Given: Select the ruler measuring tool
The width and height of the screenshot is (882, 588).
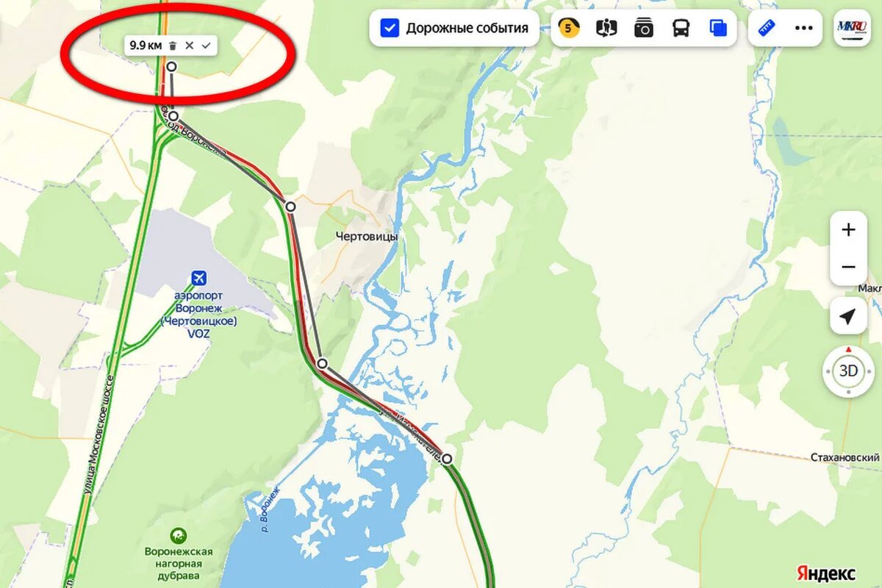Looking at the screenshot, I should coord(767,29).
